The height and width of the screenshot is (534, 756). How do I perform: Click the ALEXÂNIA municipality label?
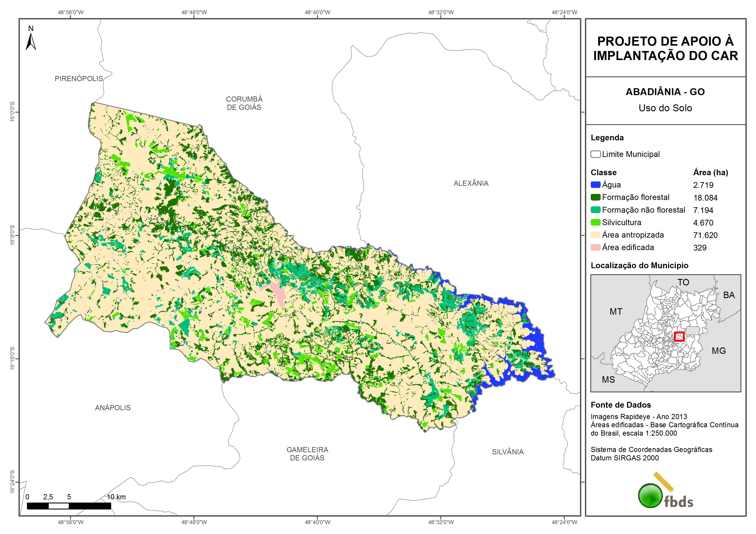pyautogui.click(x=471, y=183)
